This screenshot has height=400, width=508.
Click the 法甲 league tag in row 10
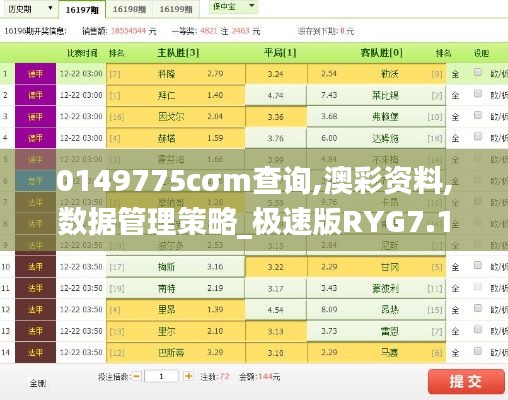[35, 267]
